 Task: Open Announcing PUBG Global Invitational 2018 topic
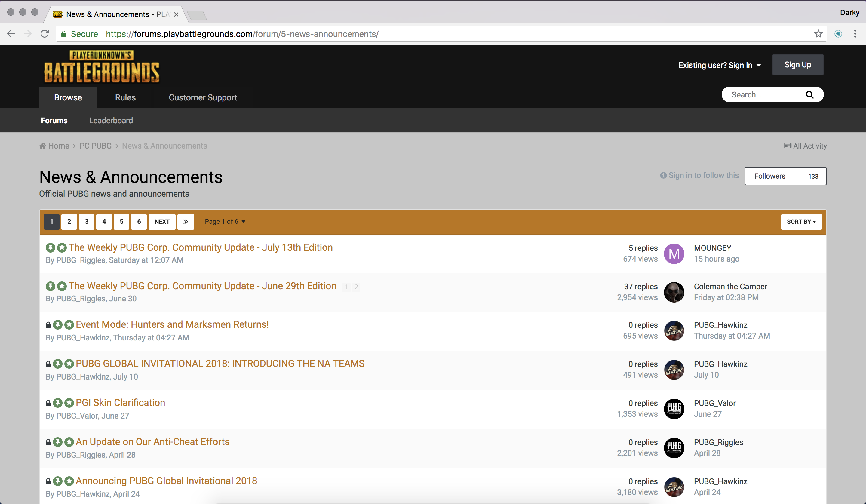pyautogui.click(x=166, y=481)
